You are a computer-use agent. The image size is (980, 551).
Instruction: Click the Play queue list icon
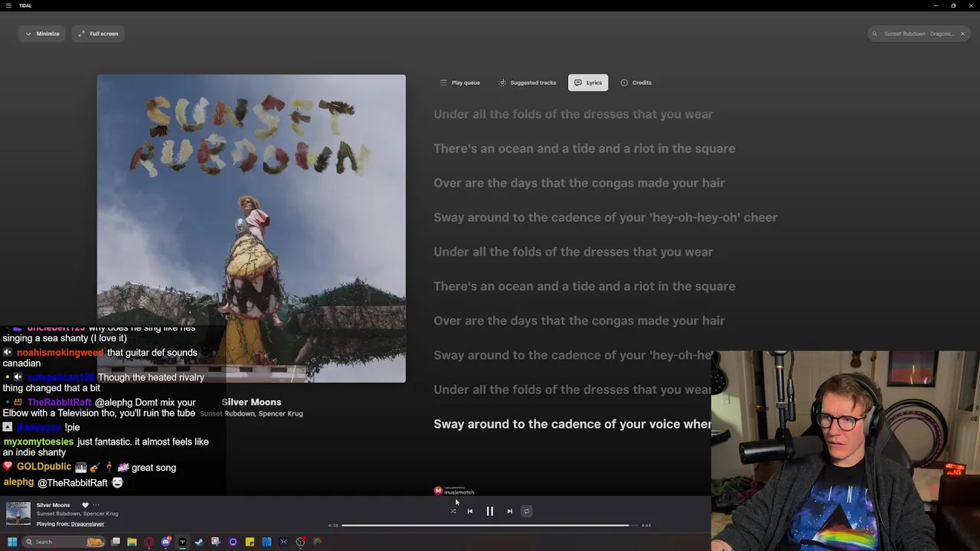[x=443, y=83]
